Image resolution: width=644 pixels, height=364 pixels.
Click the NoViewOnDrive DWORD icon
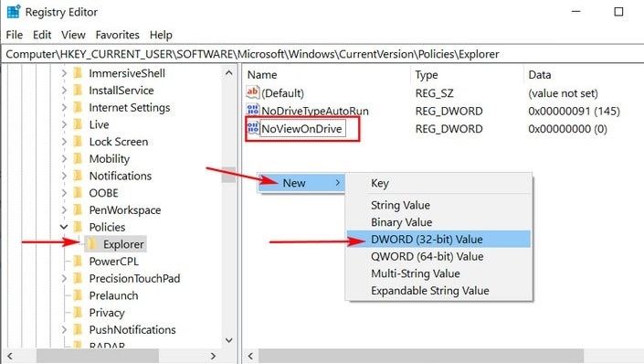click(253, 128)
